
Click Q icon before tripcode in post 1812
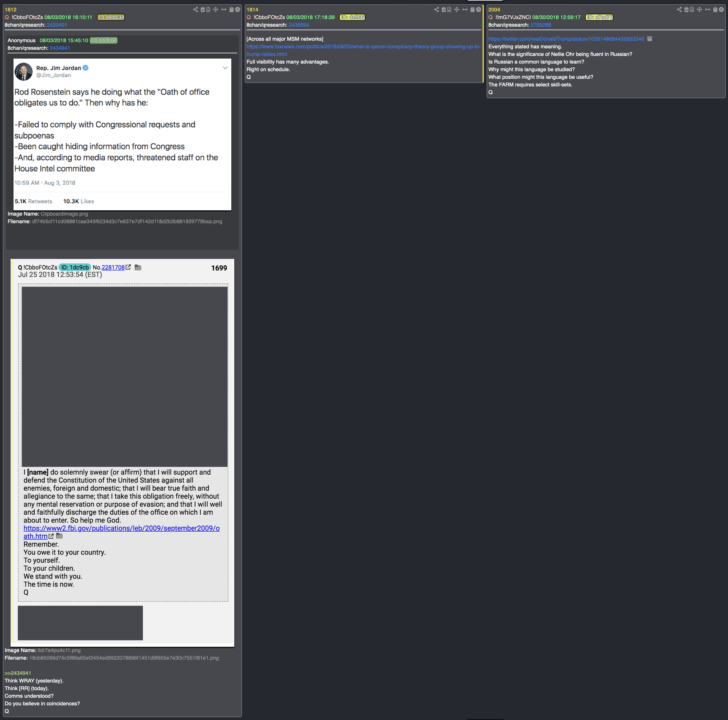[x=7, y=17]
